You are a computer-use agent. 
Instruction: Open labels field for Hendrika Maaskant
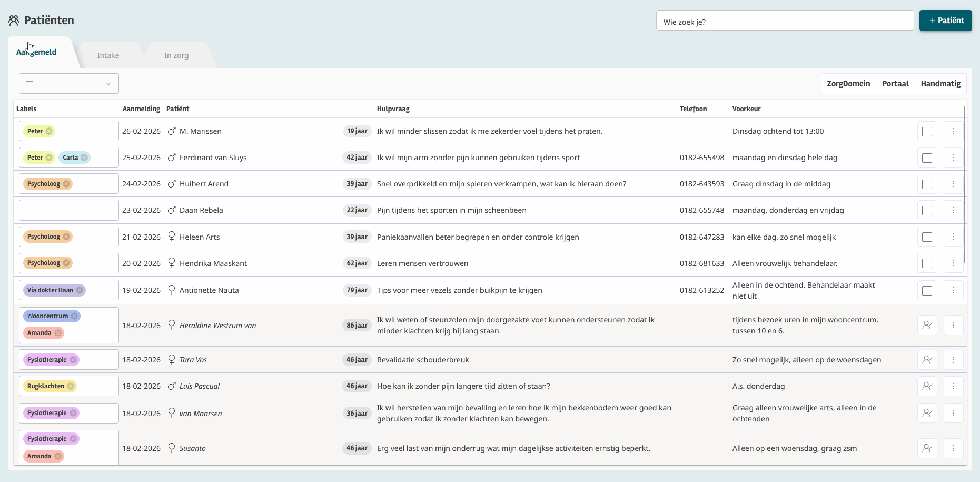[69, 263]
